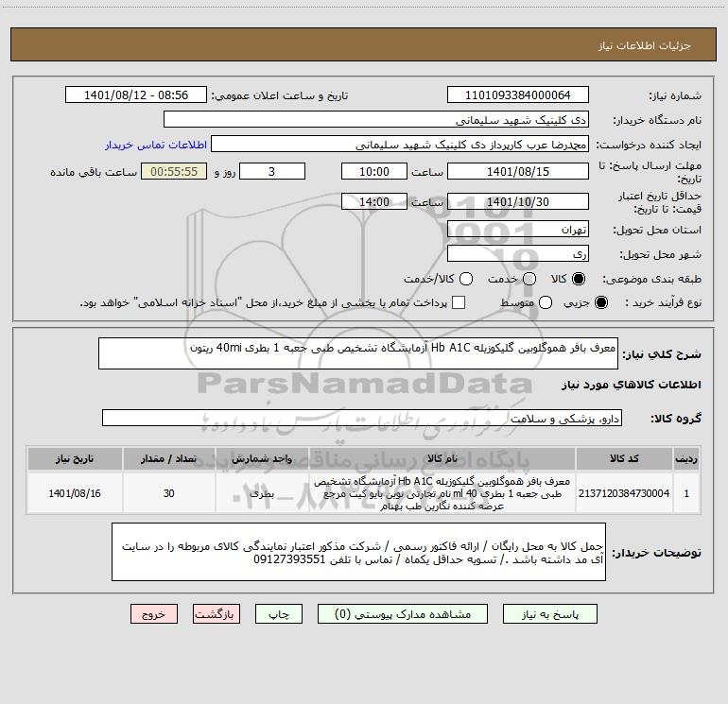This screenshot has height=704, width=728.
Task: Click the need date cell 1401/08/16
Action: click(75, 493)
